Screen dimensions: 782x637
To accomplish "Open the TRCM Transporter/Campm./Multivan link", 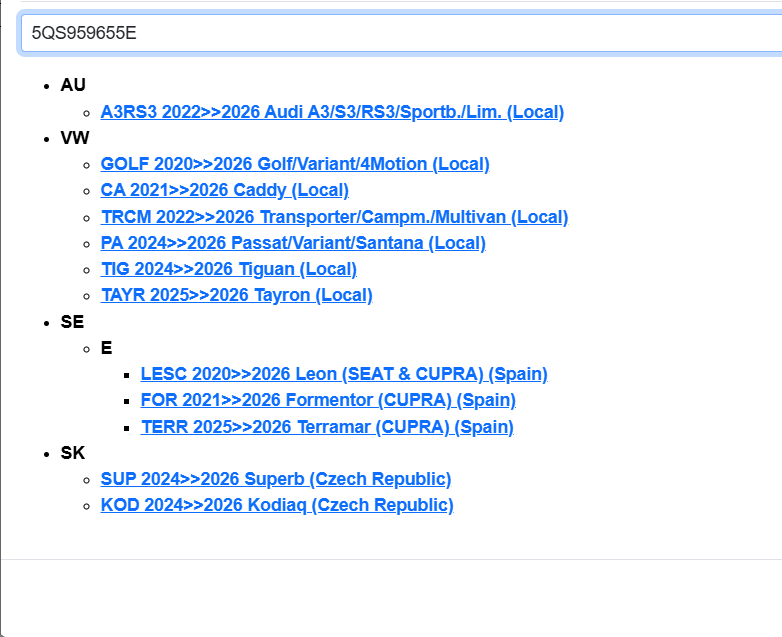I will tap(334, 217).
